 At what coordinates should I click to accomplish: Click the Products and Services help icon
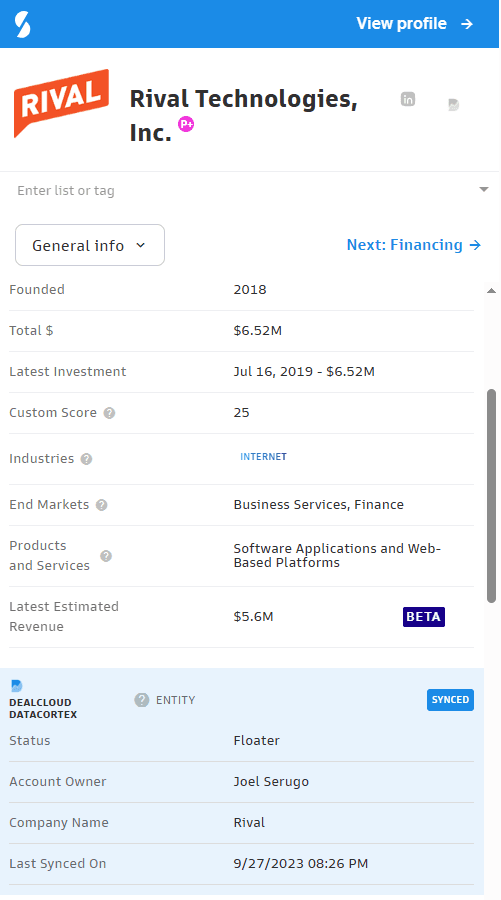pos(106,556)
